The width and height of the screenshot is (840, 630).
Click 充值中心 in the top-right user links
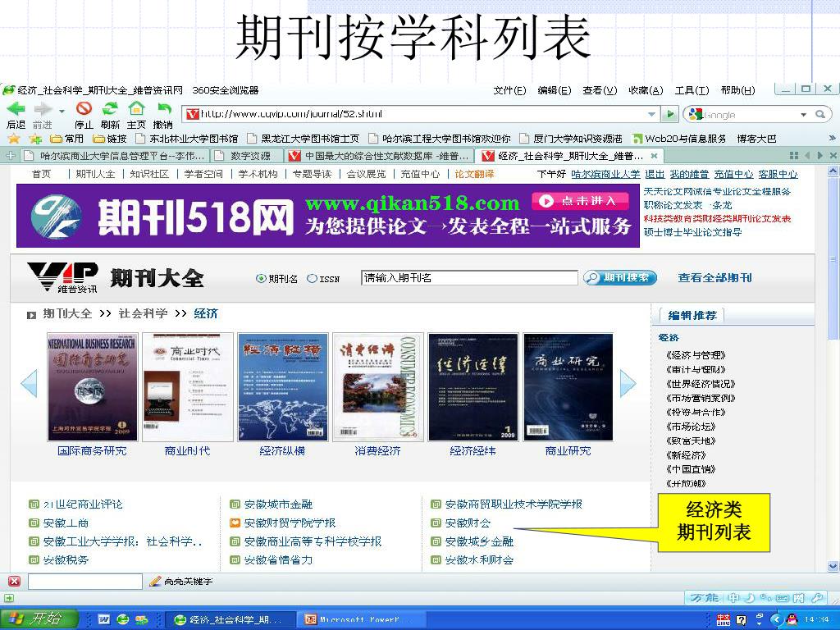[733, 174]
